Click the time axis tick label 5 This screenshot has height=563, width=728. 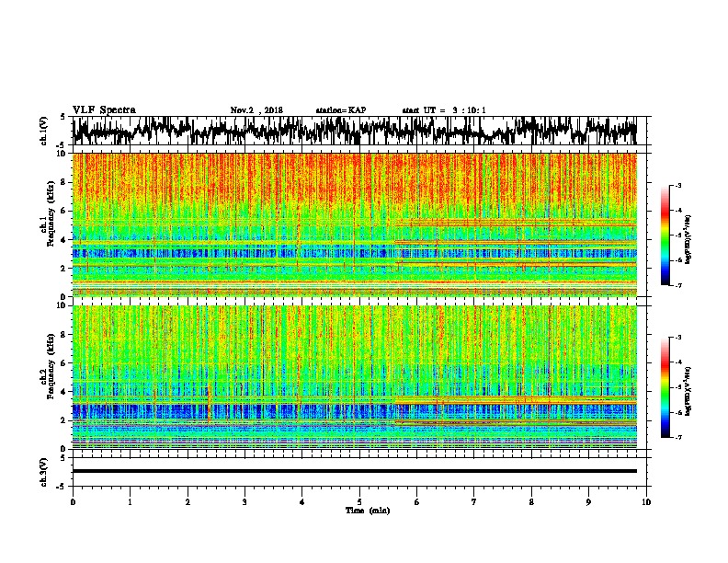click(x=359, y=502)
